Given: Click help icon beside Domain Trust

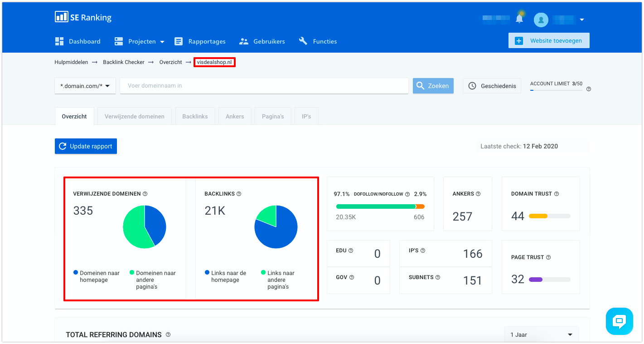Looking at the screenshot, I should coord(557,194).
